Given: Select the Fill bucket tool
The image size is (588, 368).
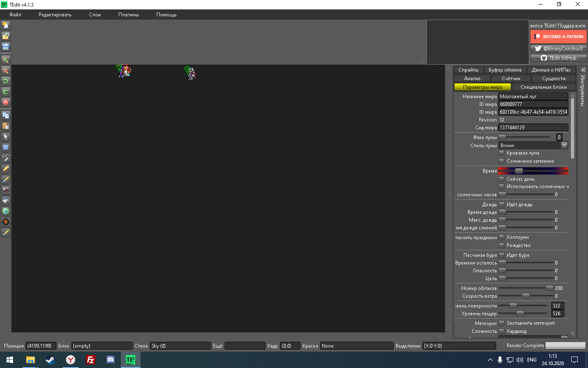Looking at the screenshot, I should [x=6, y=200].
